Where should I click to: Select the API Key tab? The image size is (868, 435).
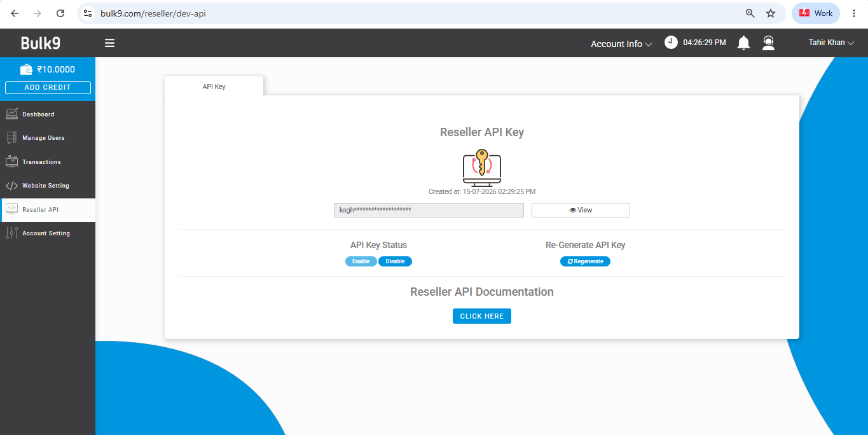(x=214, y=86)
